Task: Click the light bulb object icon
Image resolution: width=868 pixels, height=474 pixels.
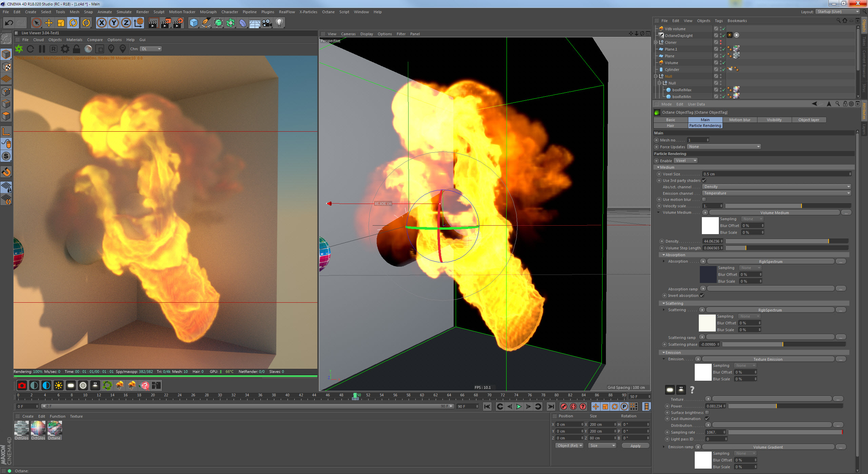Action: pos(279,23)
